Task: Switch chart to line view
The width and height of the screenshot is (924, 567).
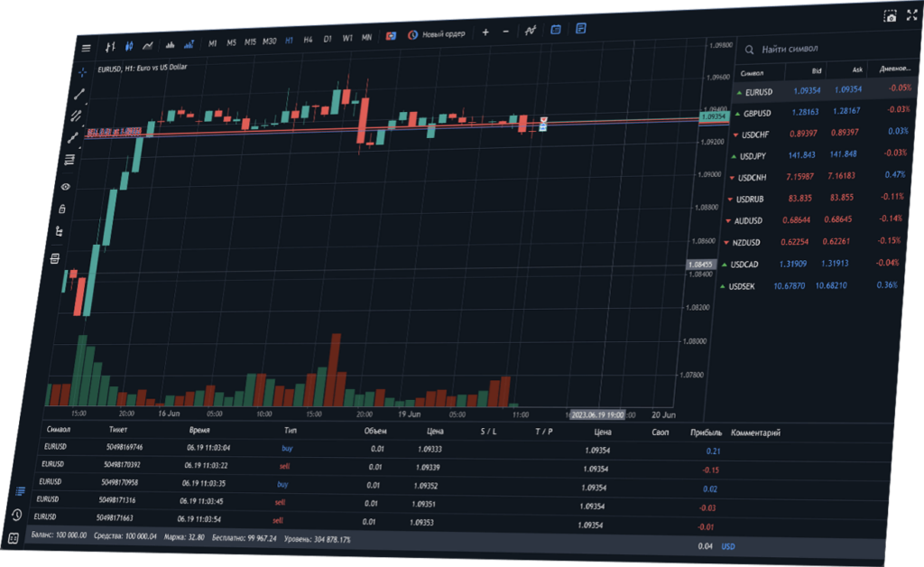Action: (x=147, y=44)
